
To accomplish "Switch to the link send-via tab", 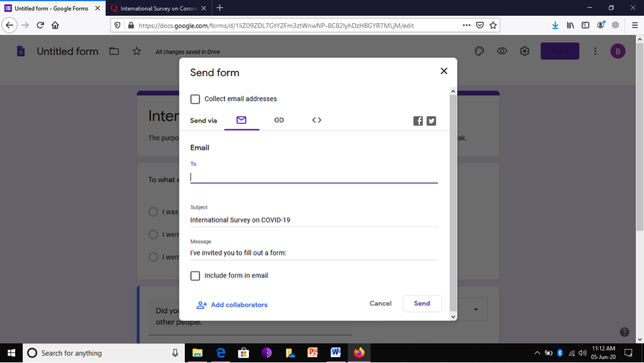I will click(279, 120).
